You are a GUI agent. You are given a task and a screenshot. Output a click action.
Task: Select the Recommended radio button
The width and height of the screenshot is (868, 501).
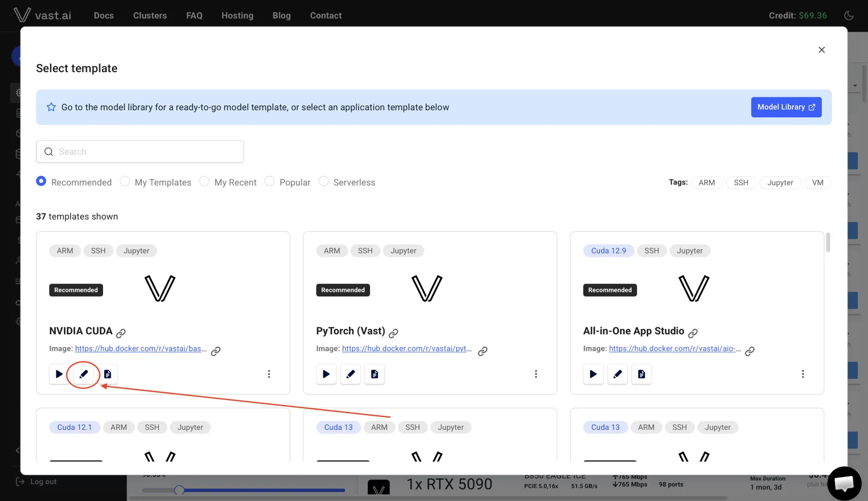41,181
